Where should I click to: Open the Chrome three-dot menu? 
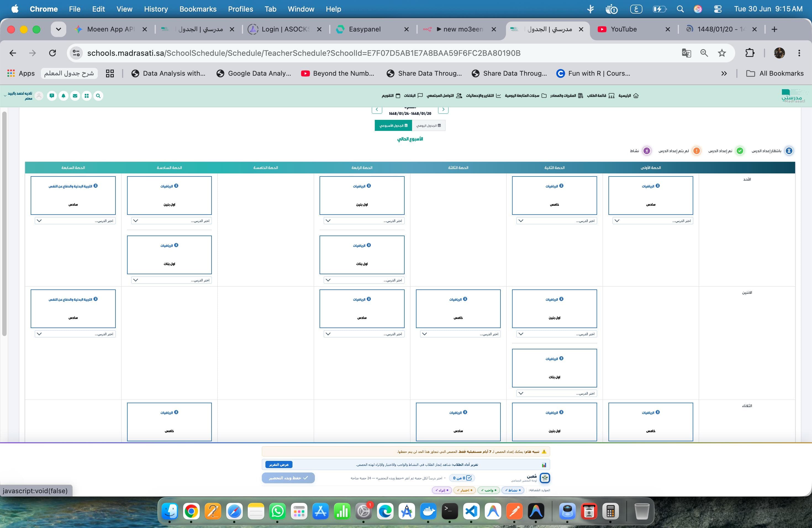799,53
